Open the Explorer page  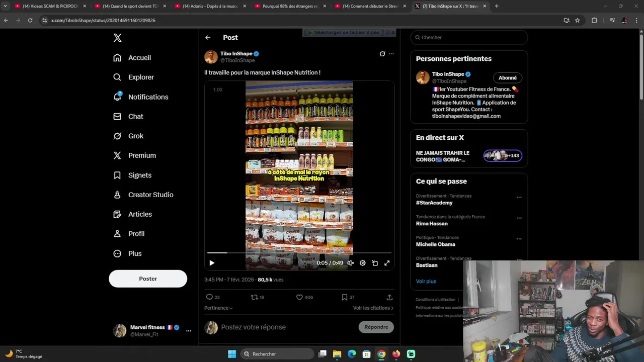(x=133, y=77)
